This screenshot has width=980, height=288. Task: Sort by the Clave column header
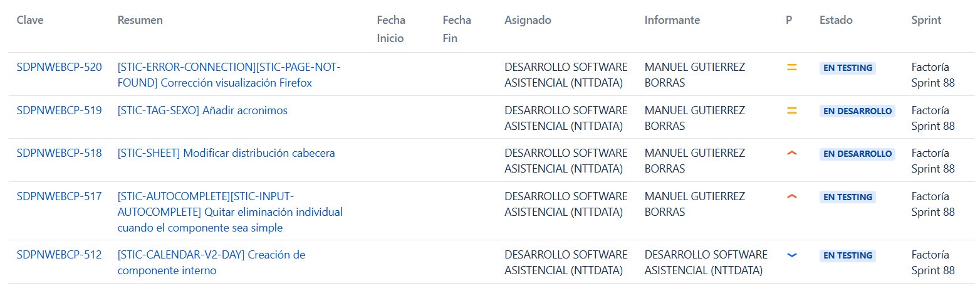[x=30, y=20]
